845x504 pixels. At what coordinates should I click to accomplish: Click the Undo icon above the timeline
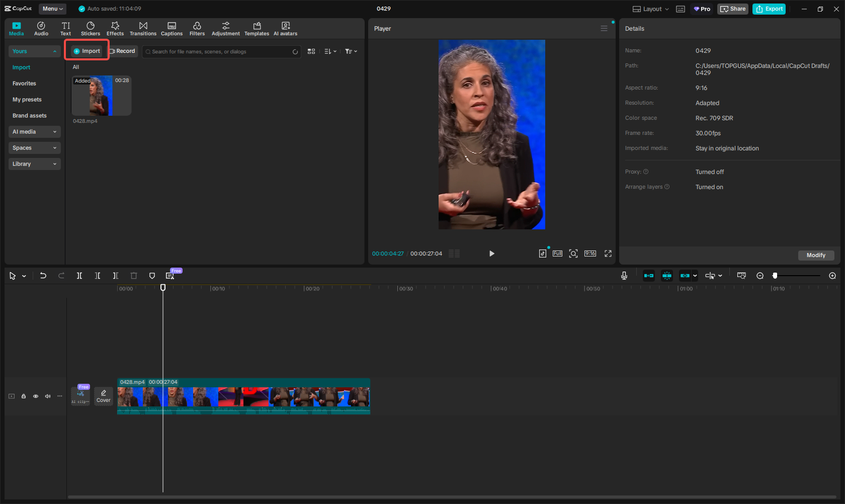[x=43, y=276]
